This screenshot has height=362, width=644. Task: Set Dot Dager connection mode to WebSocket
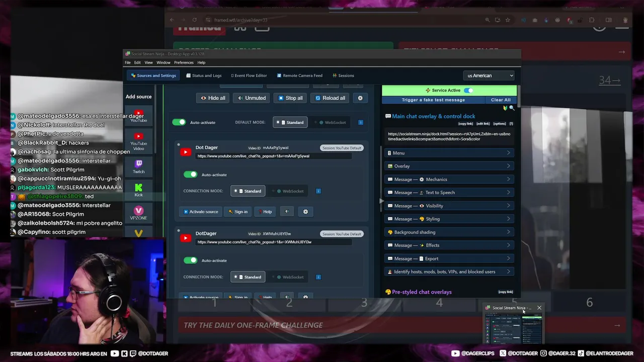tap(290, 191)
